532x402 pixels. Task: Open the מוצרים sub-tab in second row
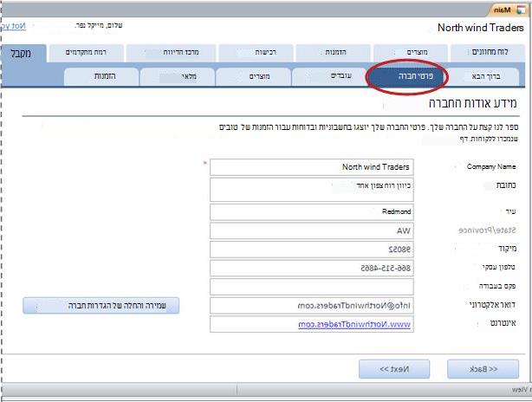tap(253, 76)
